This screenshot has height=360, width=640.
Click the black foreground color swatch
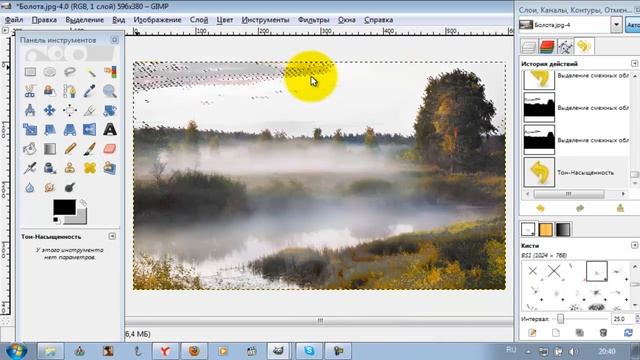[x=64, y=207]
